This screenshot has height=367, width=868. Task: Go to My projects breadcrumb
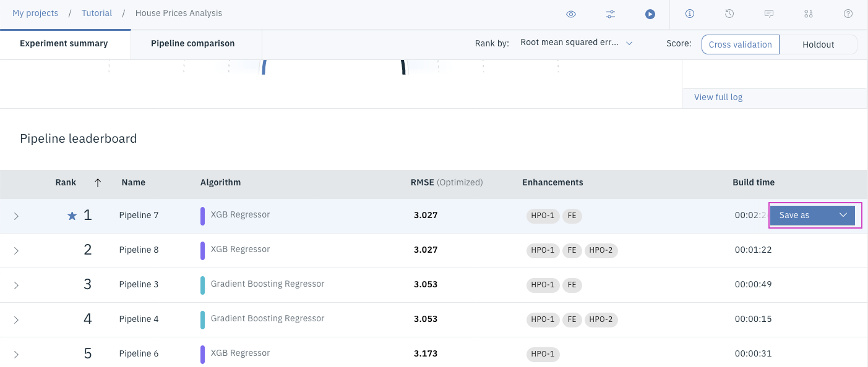pos(35,13)
